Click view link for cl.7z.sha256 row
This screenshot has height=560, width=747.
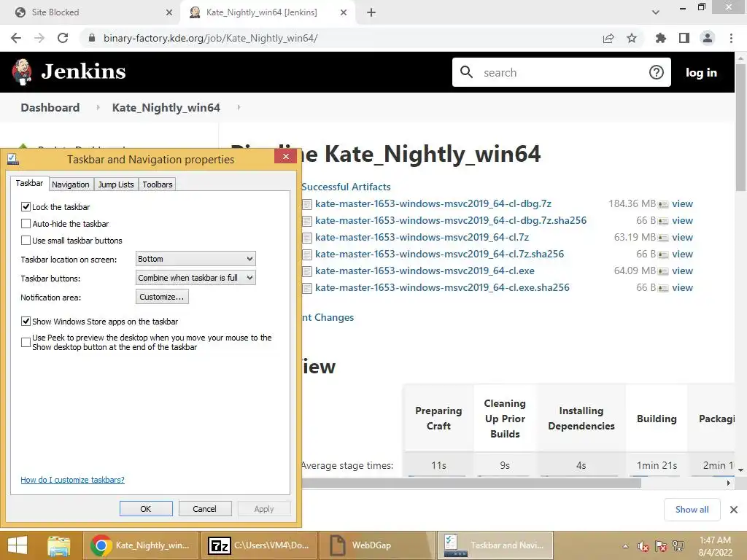682,254
